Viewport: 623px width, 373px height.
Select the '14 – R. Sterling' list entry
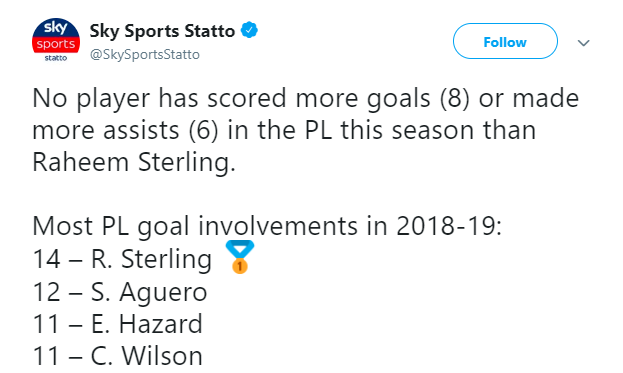[x=122, y=259]
